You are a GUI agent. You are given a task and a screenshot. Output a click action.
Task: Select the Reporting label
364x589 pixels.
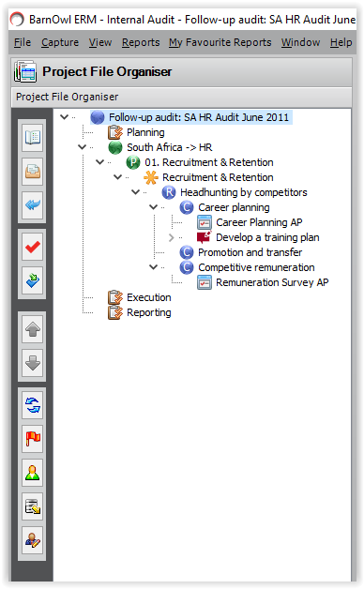[149, 312]
